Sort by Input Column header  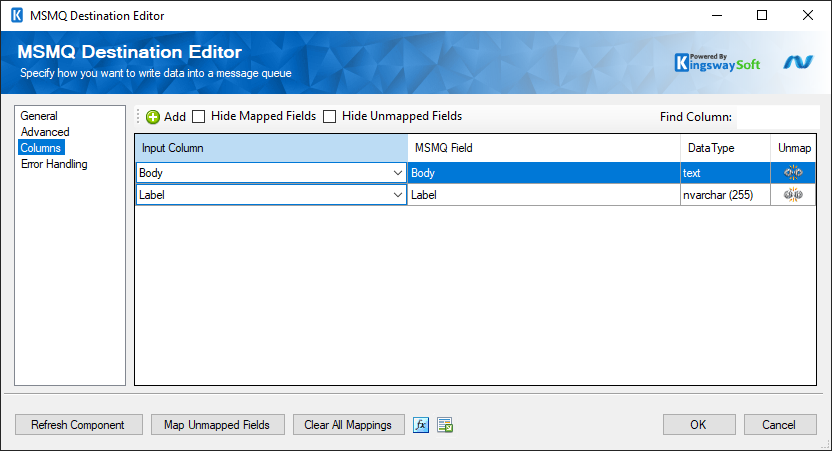(271, 148)
